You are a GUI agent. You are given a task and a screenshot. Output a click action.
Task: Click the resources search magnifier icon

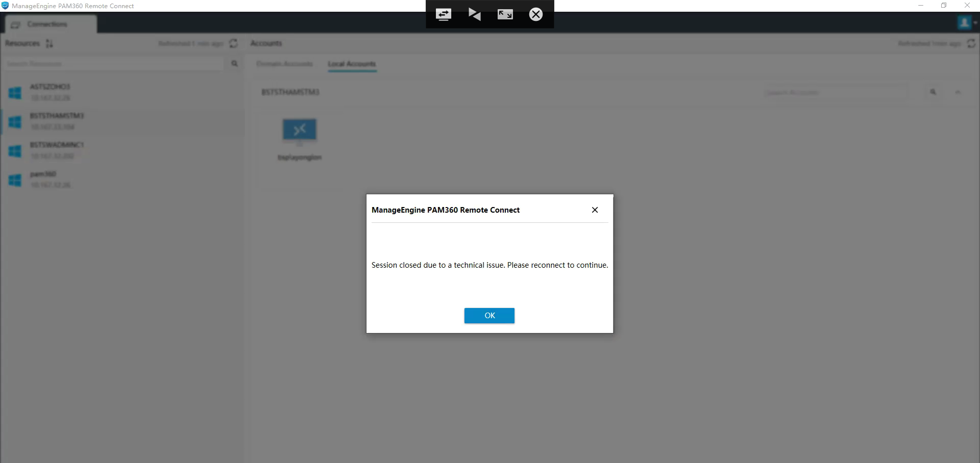pyautogui.click(x=235, y=64)
